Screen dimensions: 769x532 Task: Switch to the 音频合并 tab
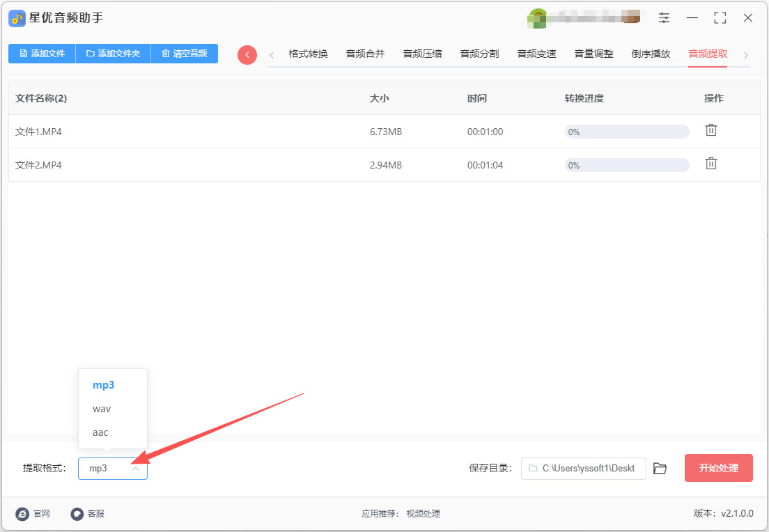tap(366, 54)
